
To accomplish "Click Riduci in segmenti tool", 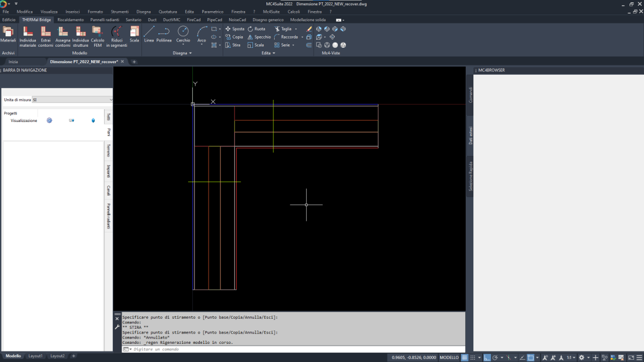I will coord(117,37).
